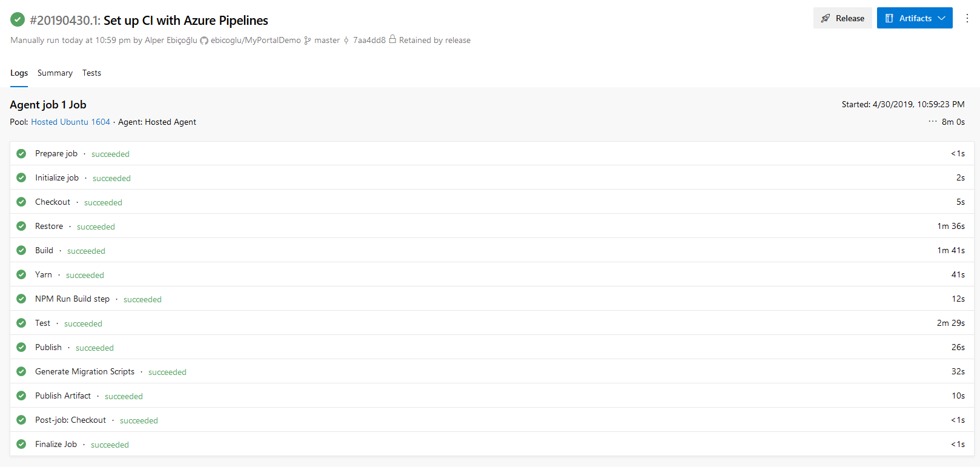Viewport: 980px width, 467px height.
Task: Open the Post-job: Checkout log
Action: click(492, 420)
